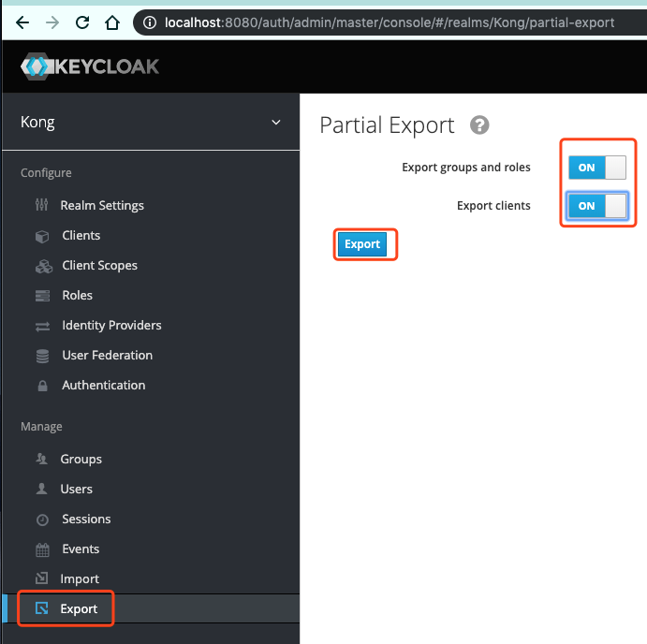Go to the browser home page icon

tap(112, 22)
